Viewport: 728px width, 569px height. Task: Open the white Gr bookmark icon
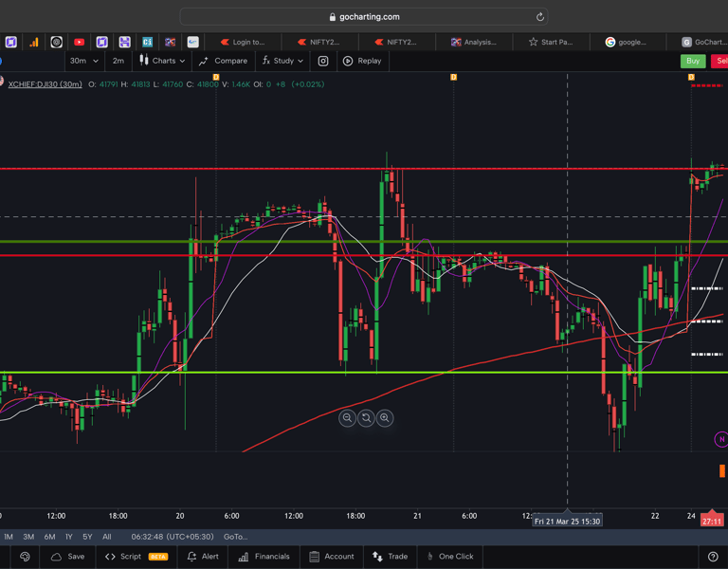pos(192,43)
